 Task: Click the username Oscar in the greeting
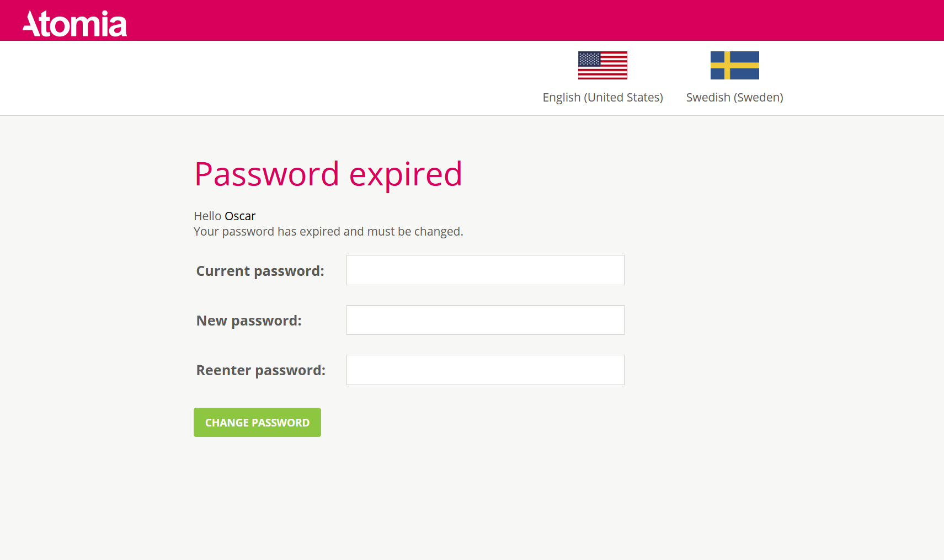click(x=240, y=216)
